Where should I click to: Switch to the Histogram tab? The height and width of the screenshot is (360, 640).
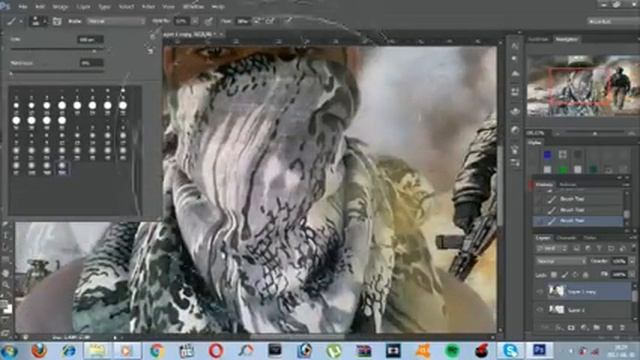538,39
